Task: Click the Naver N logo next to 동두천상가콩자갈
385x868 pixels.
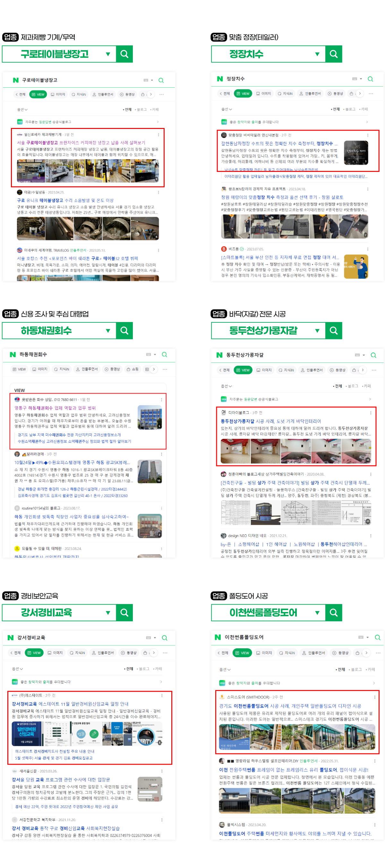Action: (x=219, y=355)
